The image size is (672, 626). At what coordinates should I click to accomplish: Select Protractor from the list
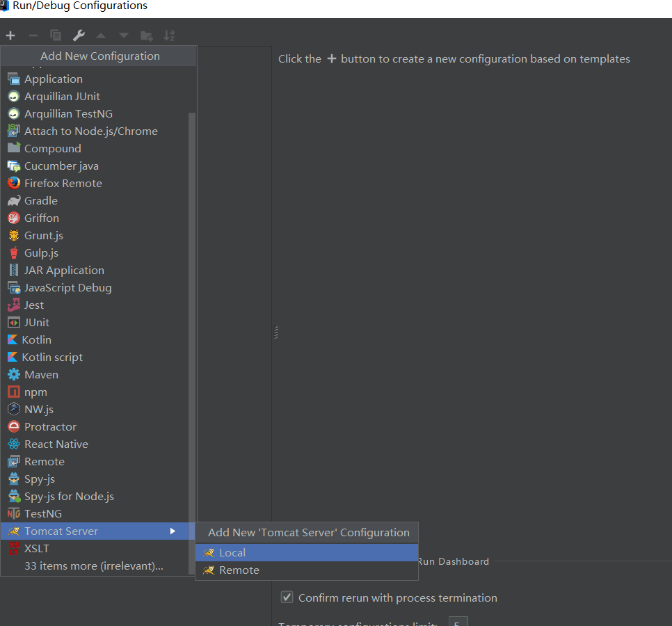pos(95,427)
